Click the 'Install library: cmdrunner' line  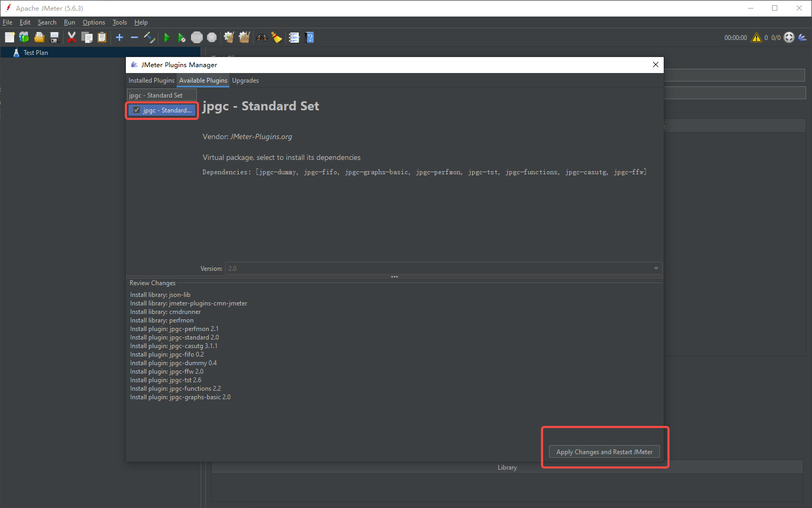(165, 312)
